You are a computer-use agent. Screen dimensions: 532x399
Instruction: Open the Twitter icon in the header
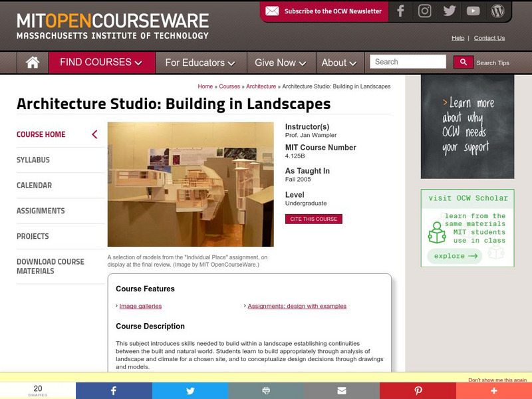pyautogui.click(x=450, y=11)
